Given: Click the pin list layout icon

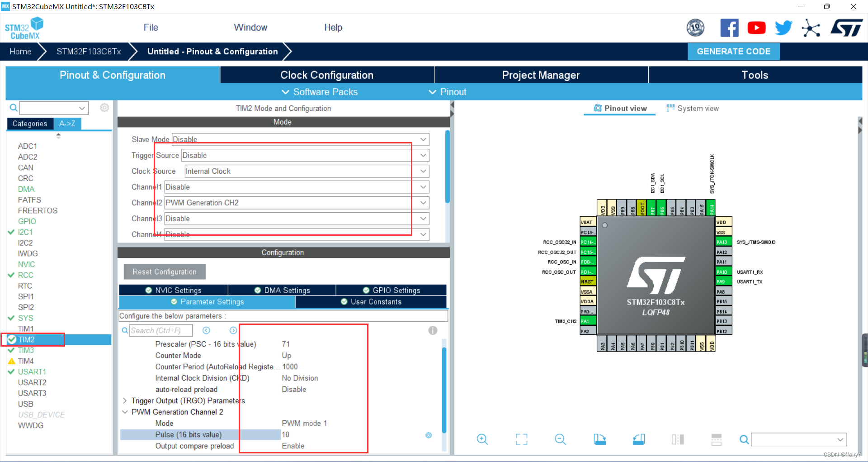Looking at the screenshot, I should [x=717, y=439].
